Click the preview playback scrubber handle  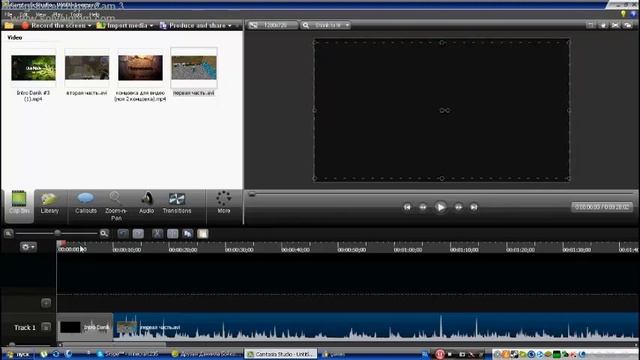pos(252,194)
